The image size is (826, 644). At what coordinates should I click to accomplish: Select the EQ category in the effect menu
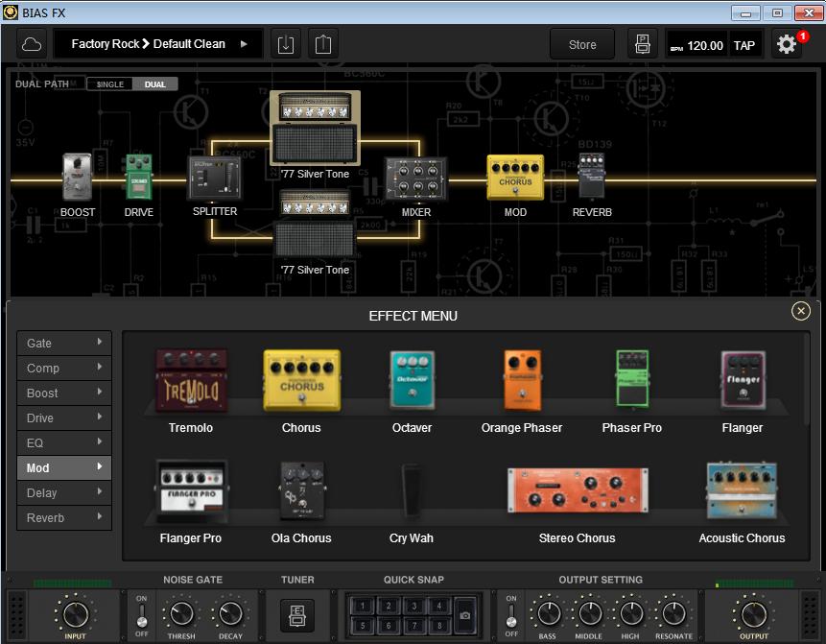point(63,442)
